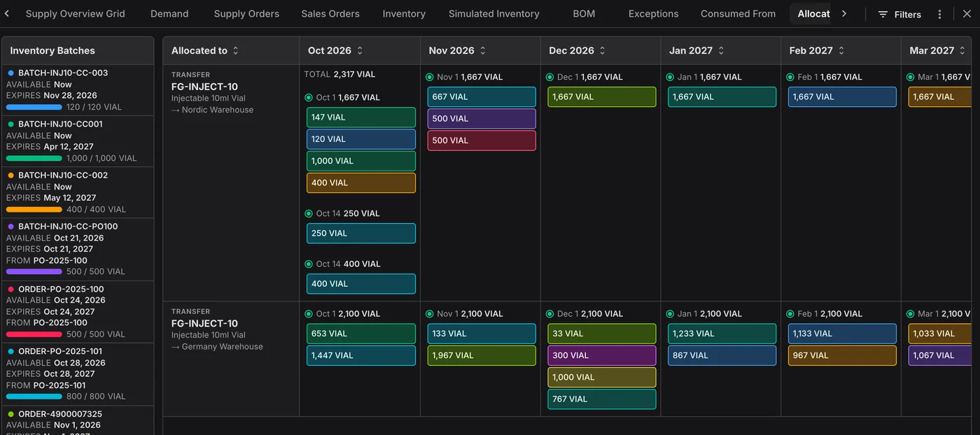Select batch name BATCH-INJ10-CC001
The height and width of the screenshot is (435, 980).
tap(60, 124)
